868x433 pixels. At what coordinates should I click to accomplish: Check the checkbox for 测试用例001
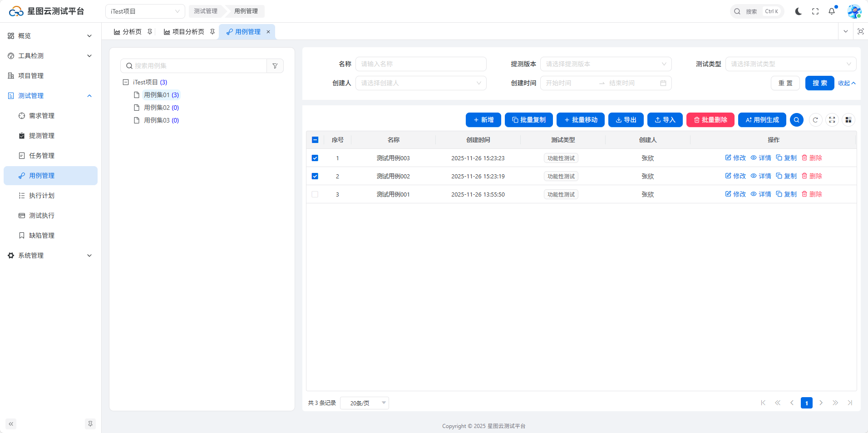point(315,194)
